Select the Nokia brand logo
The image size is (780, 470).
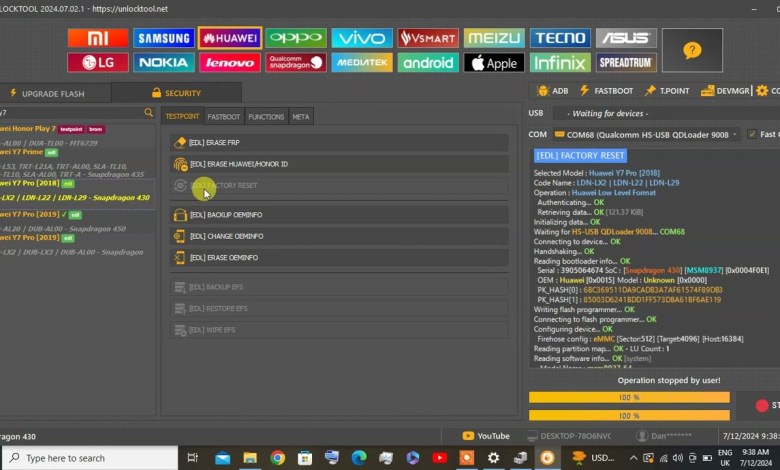(x=164, y=63)
